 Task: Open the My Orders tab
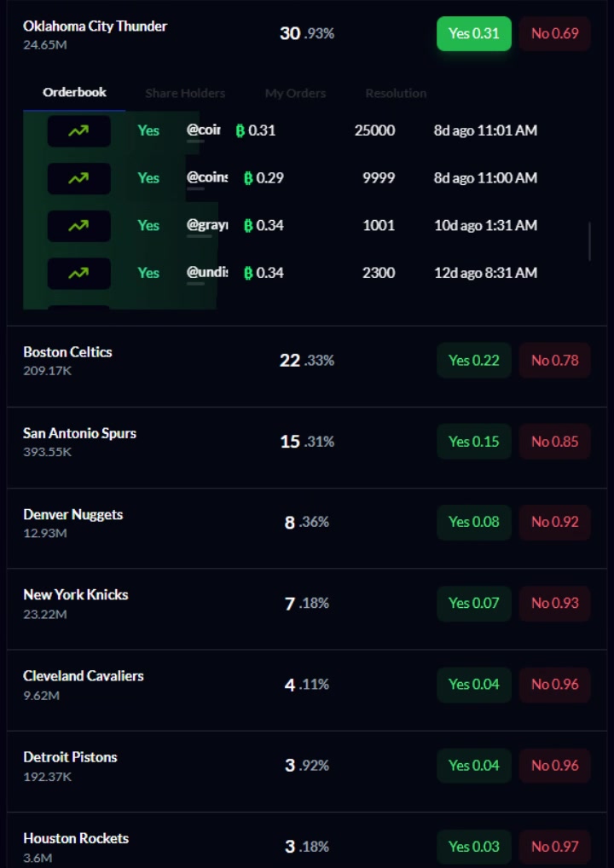point(295,93)
